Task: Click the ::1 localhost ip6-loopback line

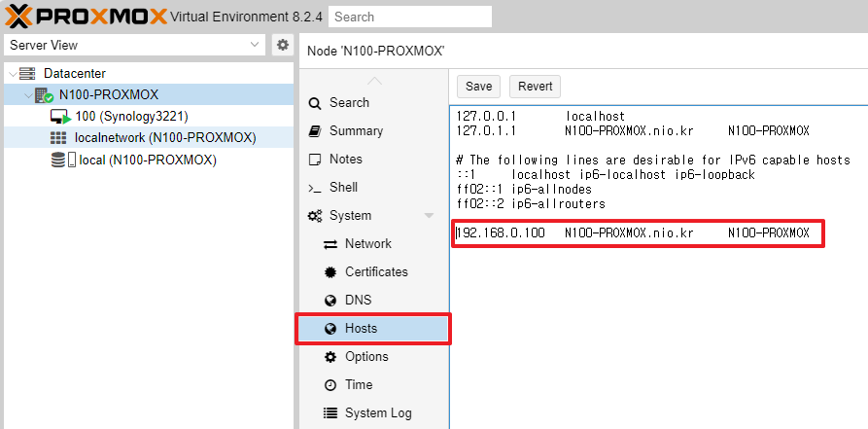Action: 606,174
